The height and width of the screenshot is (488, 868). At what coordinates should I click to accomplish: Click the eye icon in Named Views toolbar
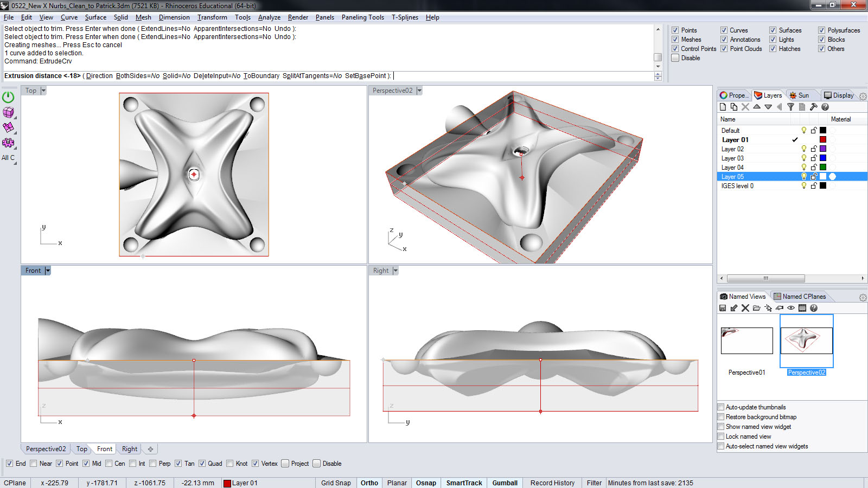coord(791,308)
